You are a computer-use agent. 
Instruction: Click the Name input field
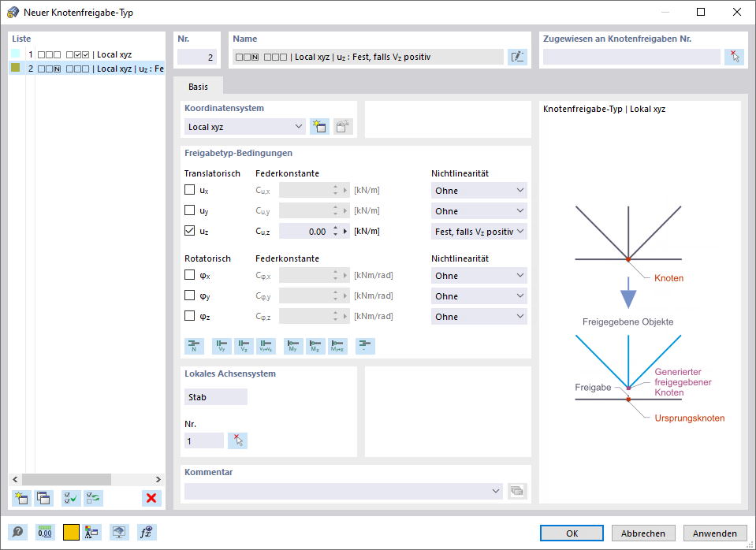pyautogui.click(x=368, y=57)
